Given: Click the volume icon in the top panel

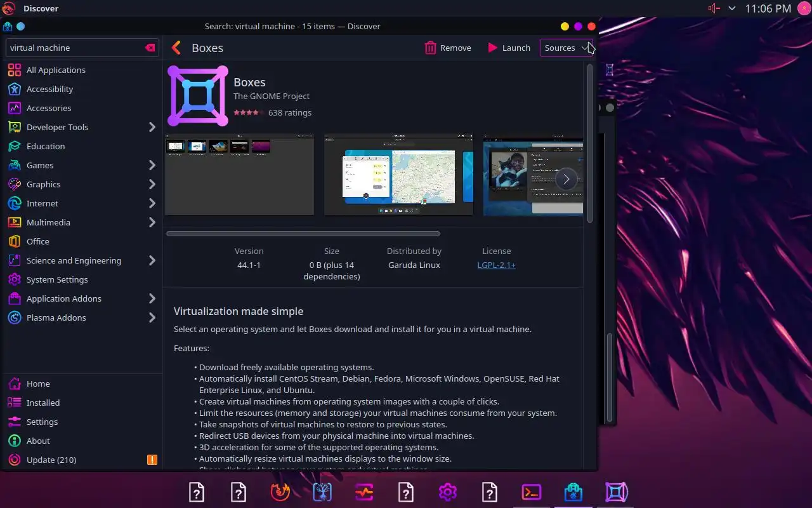Looking at the screenshot, I should pos(714,8).
